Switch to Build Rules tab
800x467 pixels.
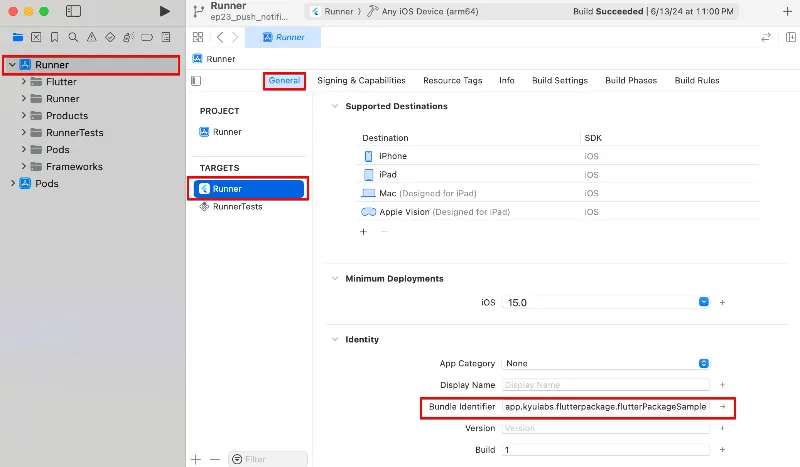click(x=697, y=81)
